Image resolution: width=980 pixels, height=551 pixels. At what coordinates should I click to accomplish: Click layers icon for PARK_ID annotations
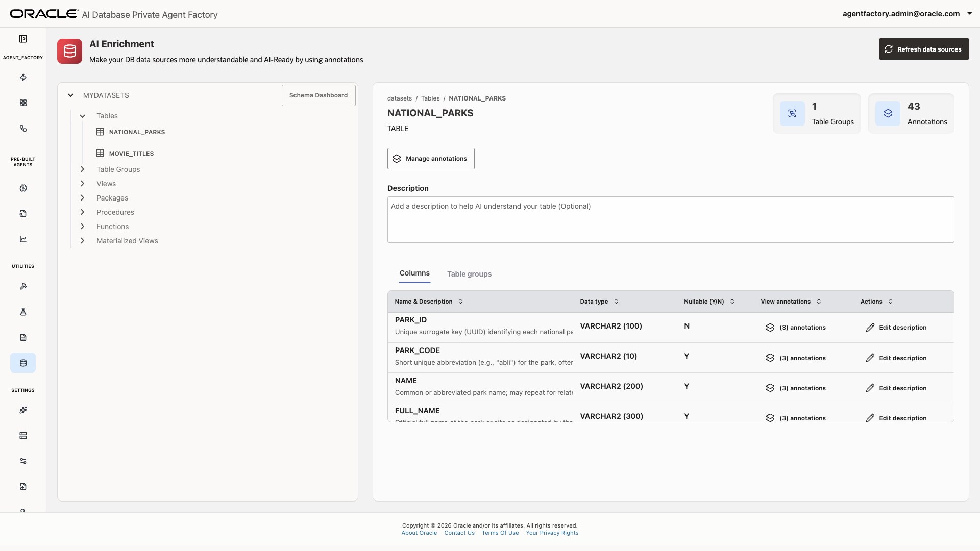click(x=770, y=328)
